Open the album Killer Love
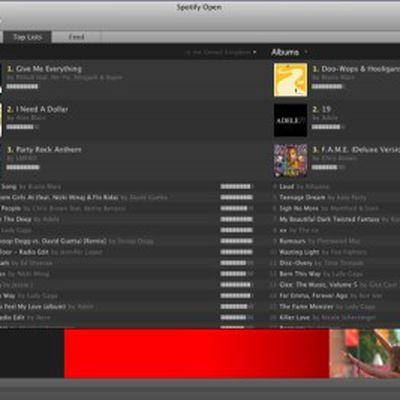The image size is (400, 400). (295, 318)
